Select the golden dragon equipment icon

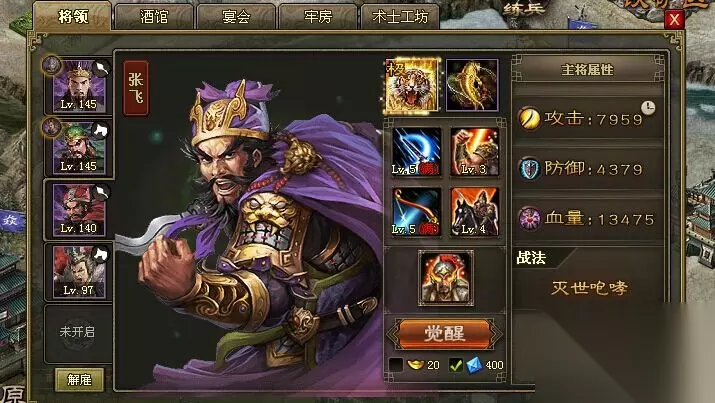coord(472,85)
